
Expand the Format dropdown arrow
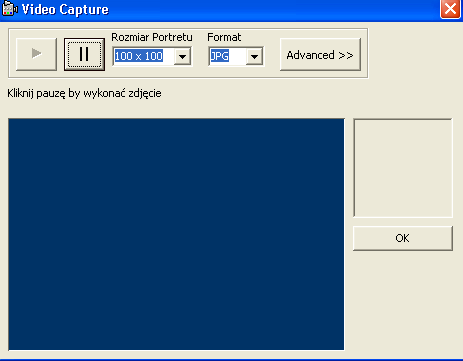[x=254, y=57]
